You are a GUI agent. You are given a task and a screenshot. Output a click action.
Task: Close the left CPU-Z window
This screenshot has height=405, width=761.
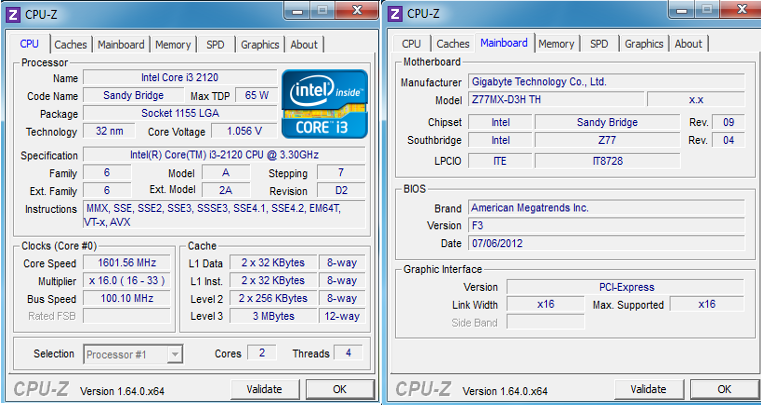pos(358,10)
